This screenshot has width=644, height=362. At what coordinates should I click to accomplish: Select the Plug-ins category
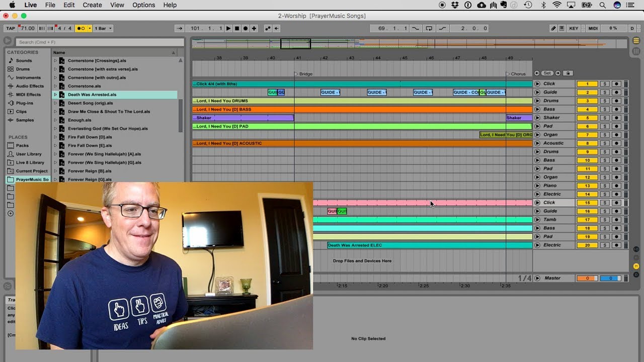click(24, 103)
